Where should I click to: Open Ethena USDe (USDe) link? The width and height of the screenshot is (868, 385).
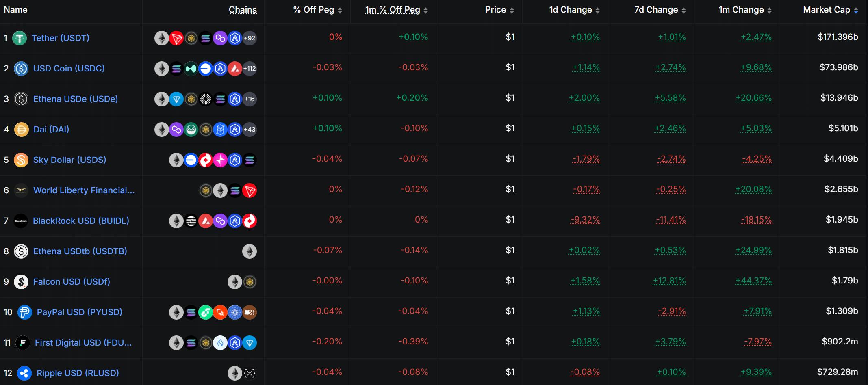[x=76, y=99]
